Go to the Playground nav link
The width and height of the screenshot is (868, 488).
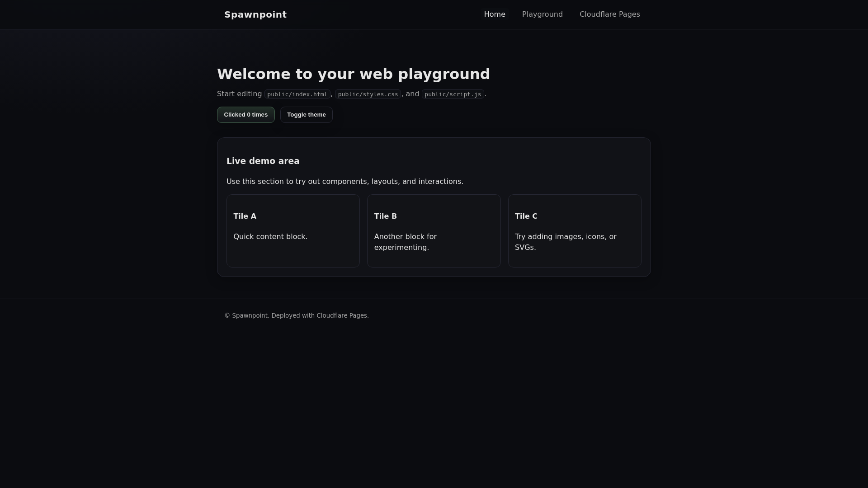tap(542, 14)
